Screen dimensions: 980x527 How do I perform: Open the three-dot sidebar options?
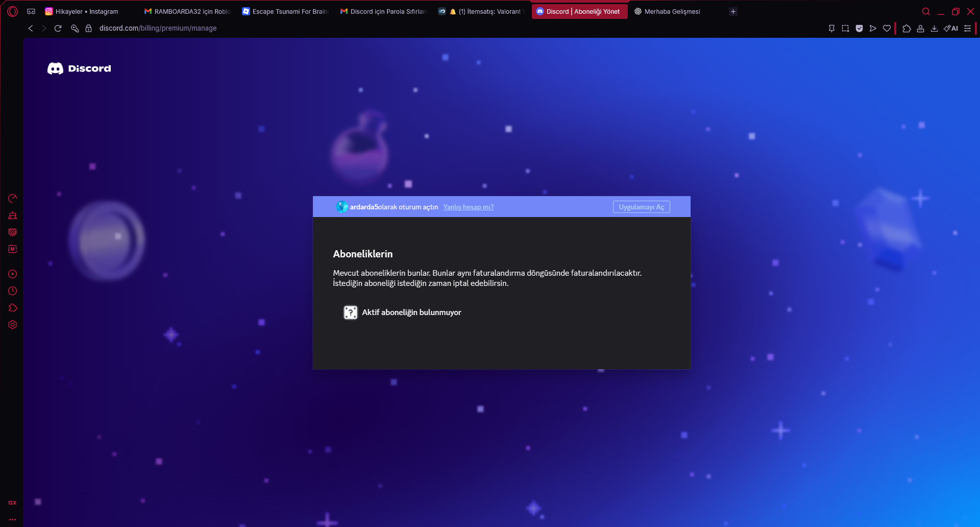pyautogui.click(x=12, y=519)
